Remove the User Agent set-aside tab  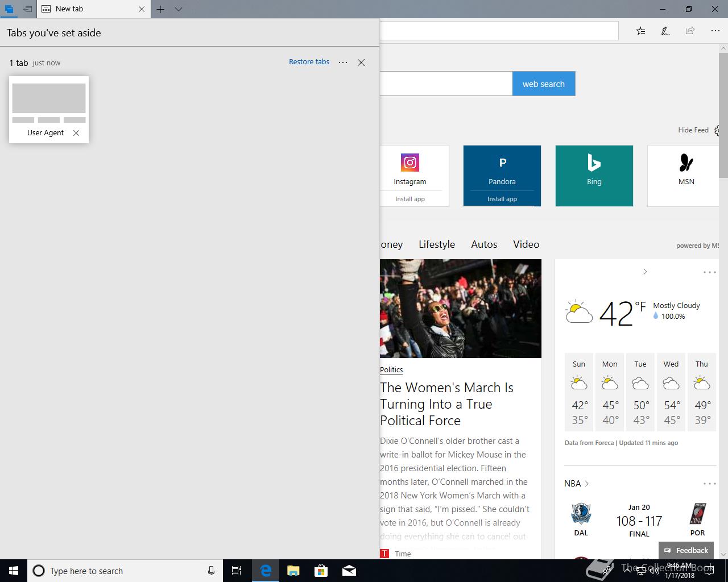coord(76,133)
